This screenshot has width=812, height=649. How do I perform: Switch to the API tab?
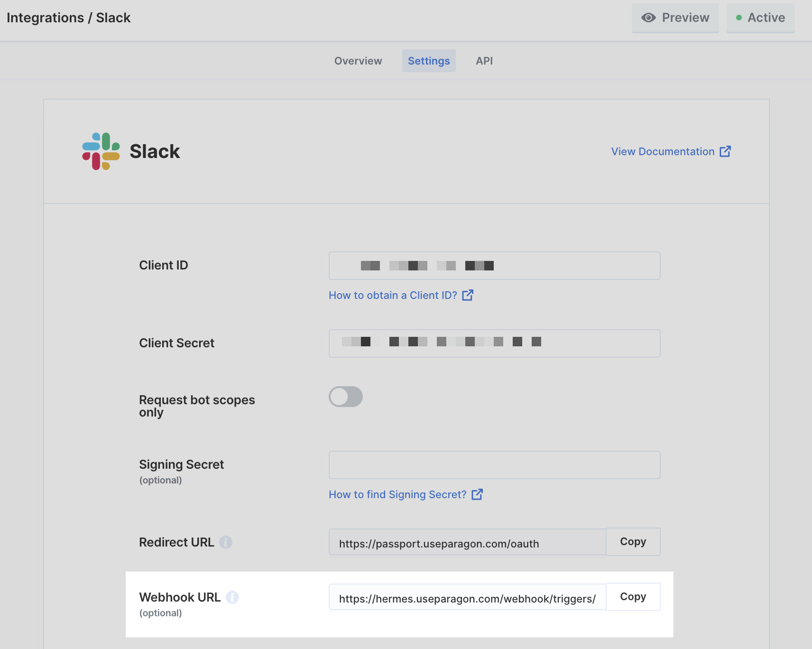coord(484,61)
